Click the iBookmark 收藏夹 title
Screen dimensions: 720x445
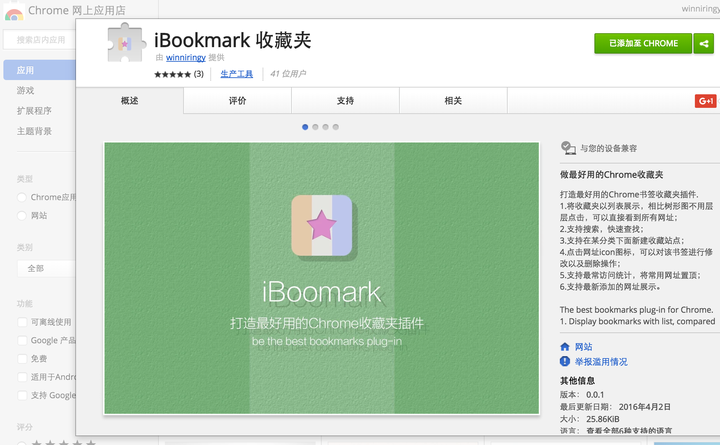pyautogui.click(x=232, y=40)
